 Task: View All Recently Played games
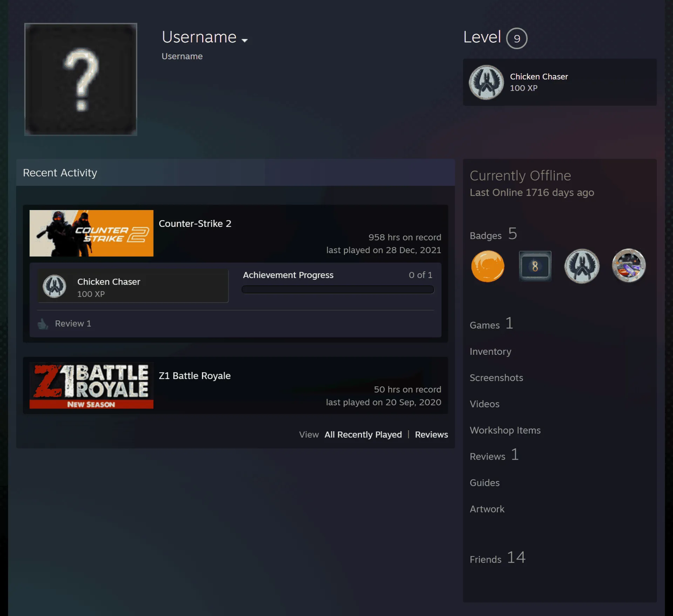(x=363, y=434)
